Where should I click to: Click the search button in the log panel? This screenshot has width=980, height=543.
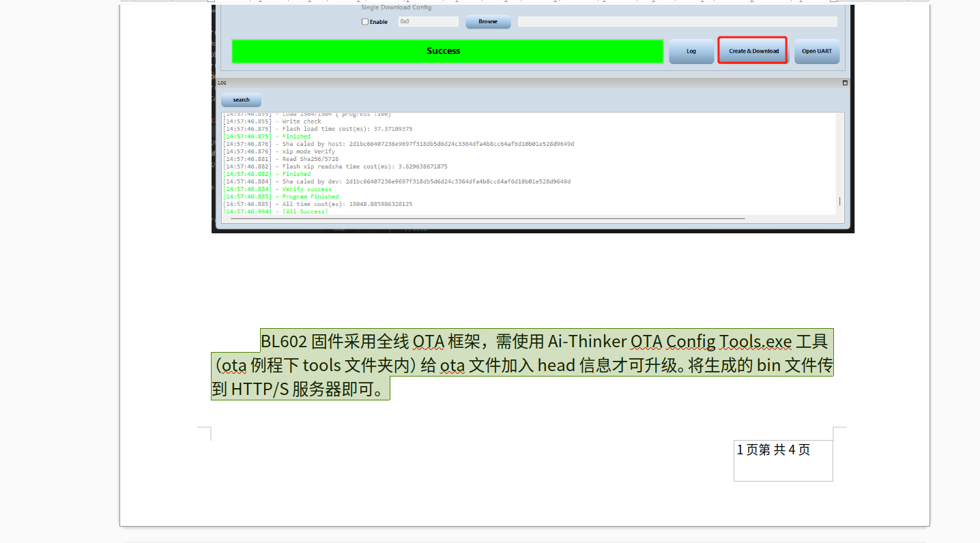click(x=241, y=100)
